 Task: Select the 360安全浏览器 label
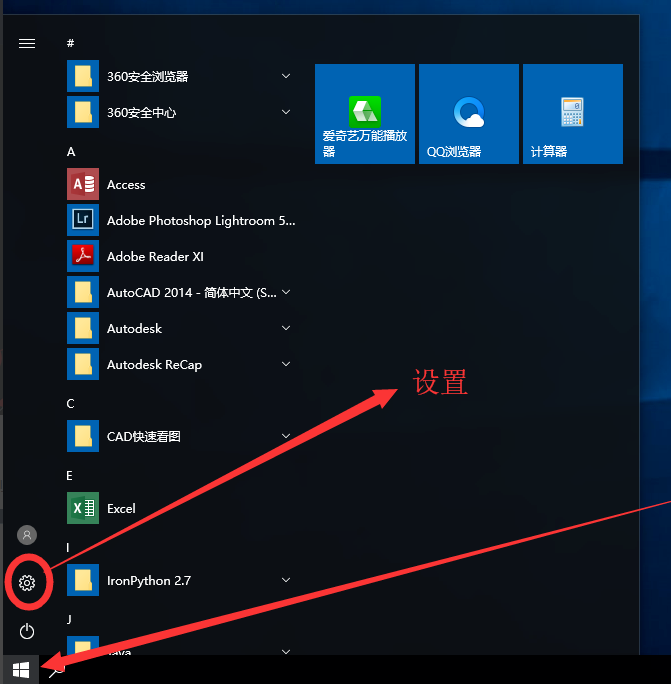[147, 76]
